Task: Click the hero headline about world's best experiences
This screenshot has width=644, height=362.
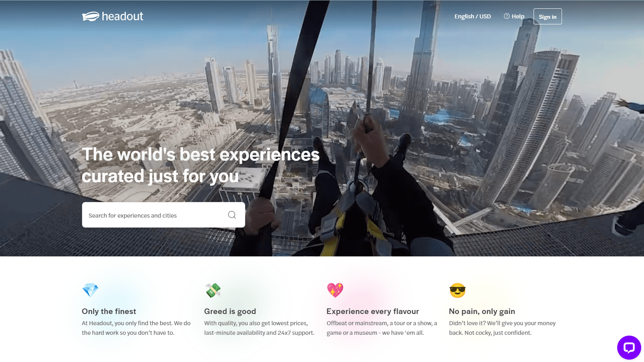Action: (x=201, y=165)
